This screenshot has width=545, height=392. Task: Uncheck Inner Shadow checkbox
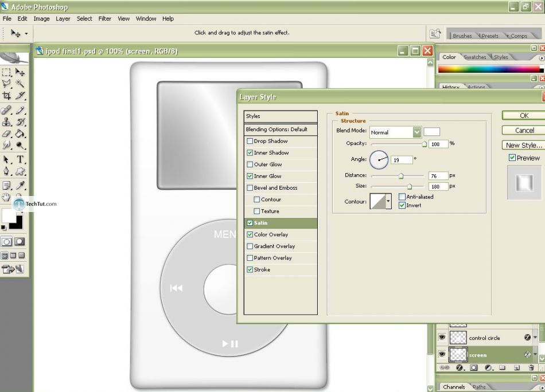pos(250,153)
